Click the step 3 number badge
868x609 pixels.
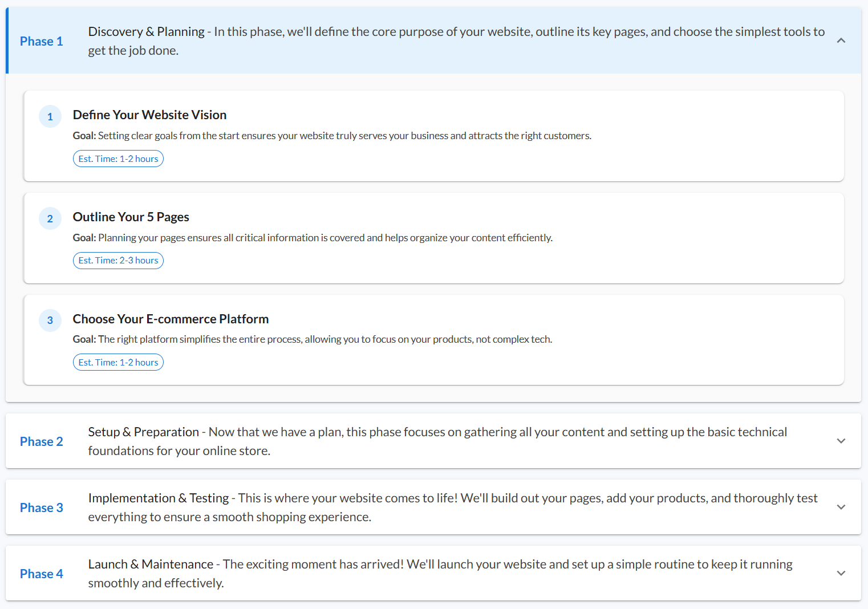coord(50,320)
